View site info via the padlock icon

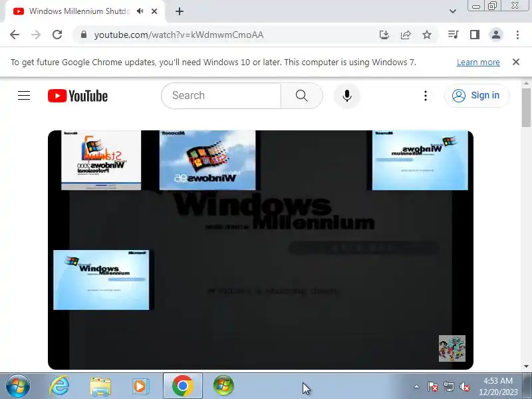pos(84,35)
